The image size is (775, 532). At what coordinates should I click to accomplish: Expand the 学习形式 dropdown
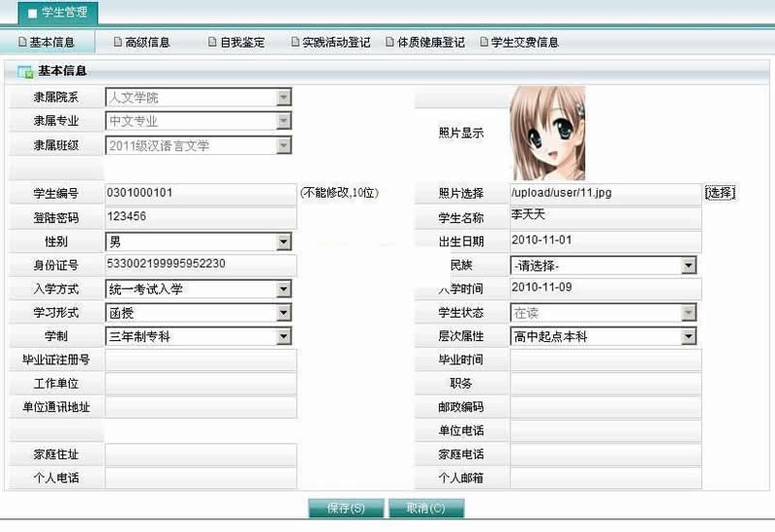pyautogui.click(x=283, y=313)
